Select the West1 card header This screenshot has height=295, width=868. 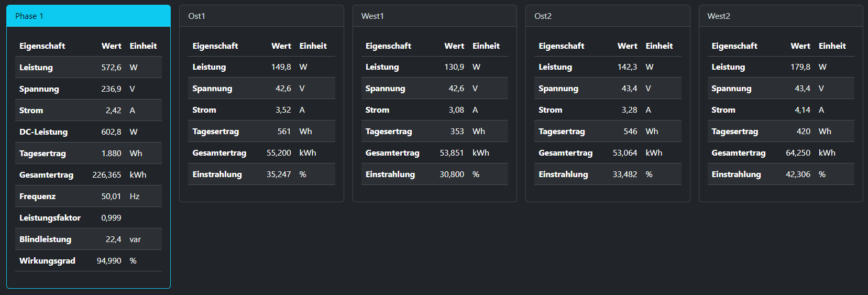(x=435, y=16)
